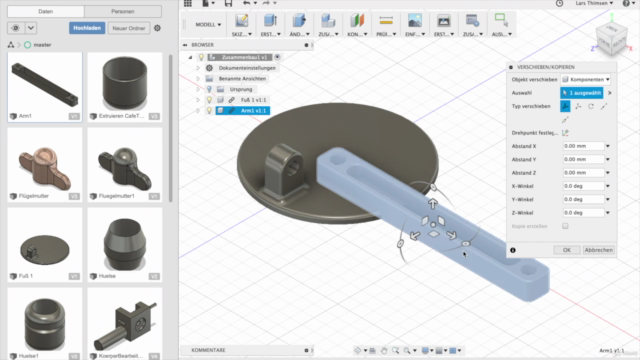Click the Prüfen measure icon
Image resolution: width=640 pixels, height=360 pixels.
click(x=386, y=20)
